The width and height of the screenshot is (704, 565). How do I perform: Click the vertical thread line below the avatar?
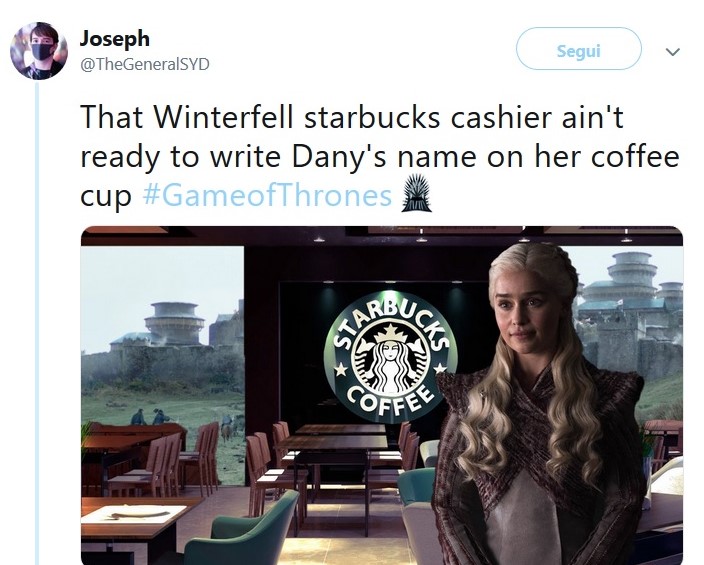pyautogui.click(x=37, y=322)
